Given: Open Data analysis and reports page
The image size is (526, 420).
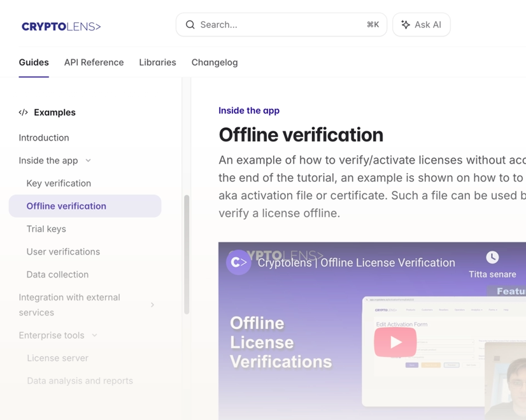Looking at the screenshot, I should 80,381.
